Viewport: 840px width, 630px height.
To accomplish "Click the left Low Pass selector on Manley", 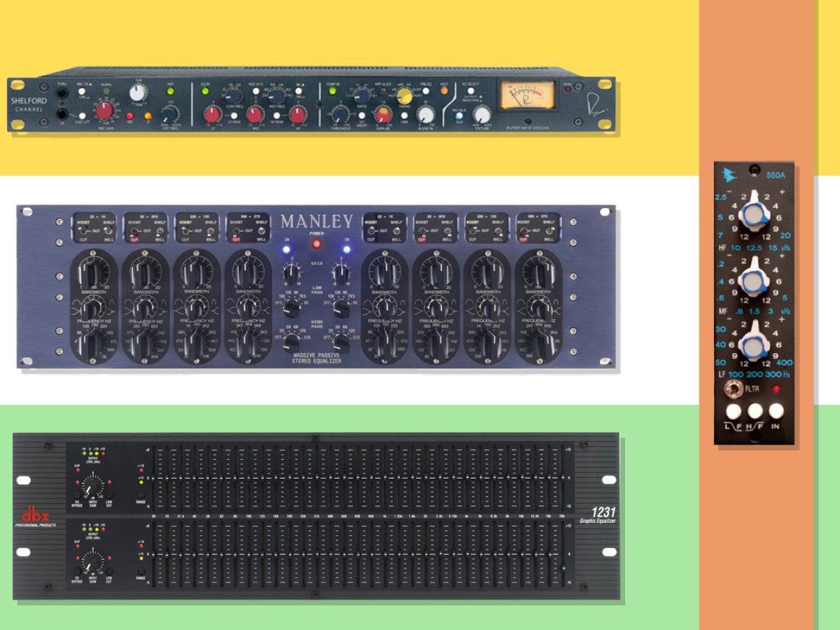I will coord(292,308).
